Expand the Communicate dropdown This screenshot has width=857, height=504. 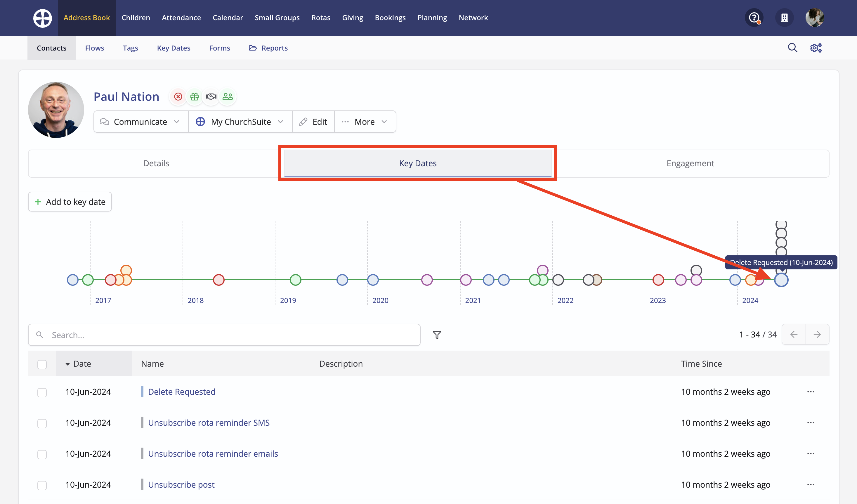(x=140, y=122)
